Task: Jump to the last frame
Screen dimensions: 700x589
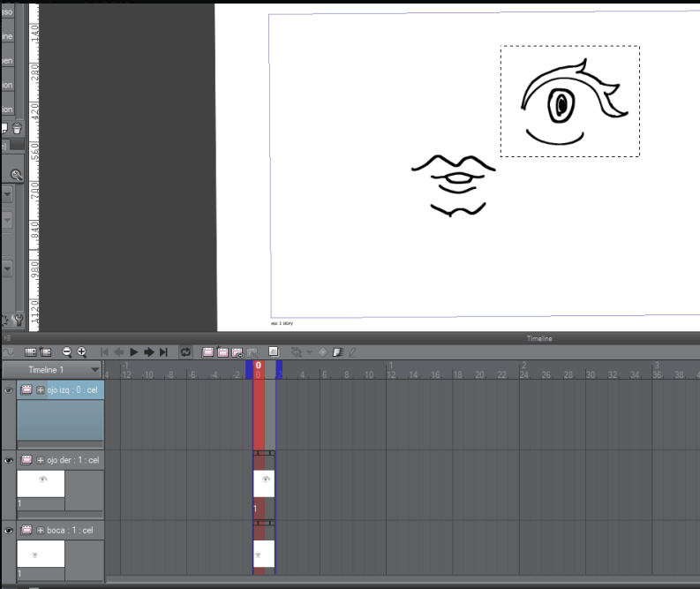Action: coord(163,352)
